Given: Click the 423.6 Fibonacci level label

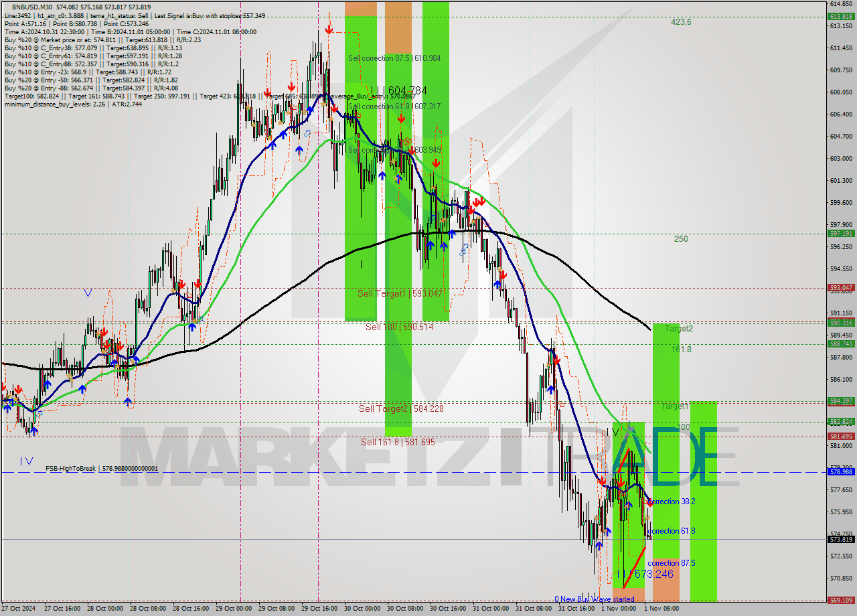Looking at the screenshot, I should (681, 22).
